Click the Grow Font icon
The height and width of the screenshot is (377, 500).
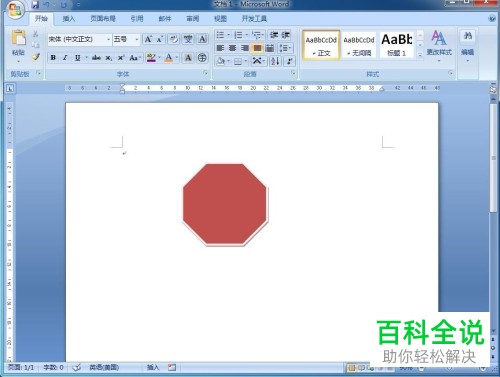[148, 39]
